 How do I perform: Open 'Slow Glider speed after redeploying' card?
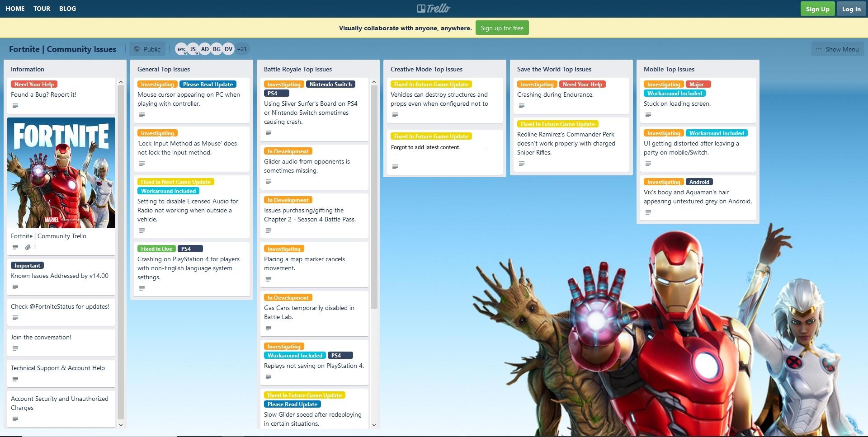[314, 409]
